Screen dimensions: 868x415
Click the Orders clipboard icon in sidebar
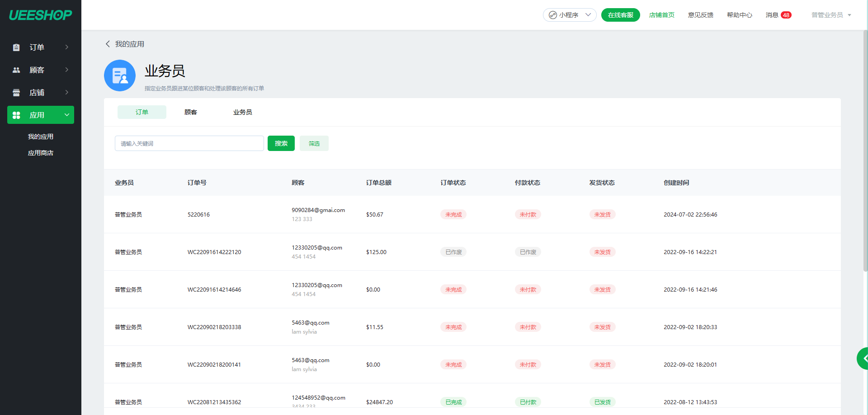pos(16,47)
